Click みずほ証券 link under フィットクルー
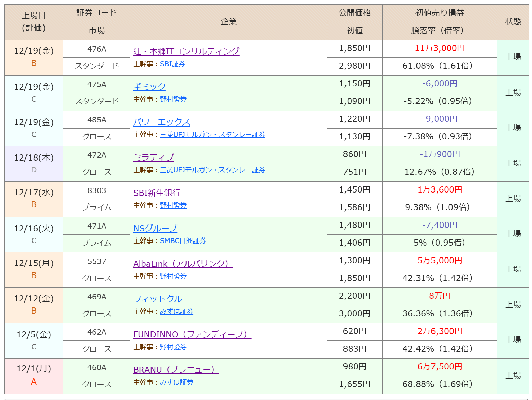Image resolution: width=532 pixels, height=400 pixels. pyautogui.click(x=176, y=312)
